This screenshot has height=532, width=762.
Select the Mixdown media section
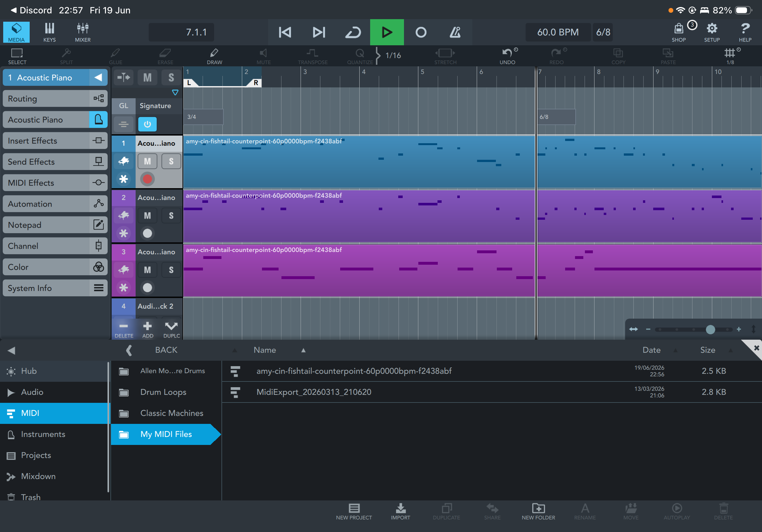(x=54, y=476)
